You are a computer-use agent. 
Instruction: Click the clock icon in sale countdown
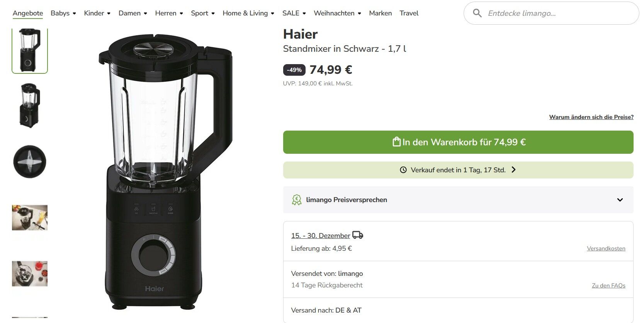403,170
